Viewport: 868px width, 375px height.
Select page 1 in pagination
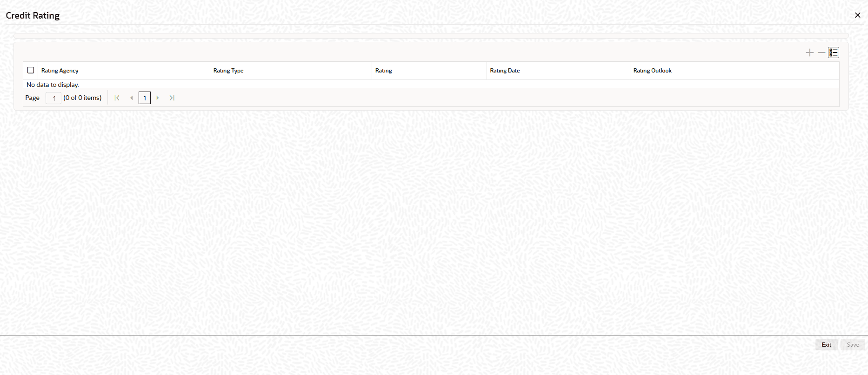145,98
